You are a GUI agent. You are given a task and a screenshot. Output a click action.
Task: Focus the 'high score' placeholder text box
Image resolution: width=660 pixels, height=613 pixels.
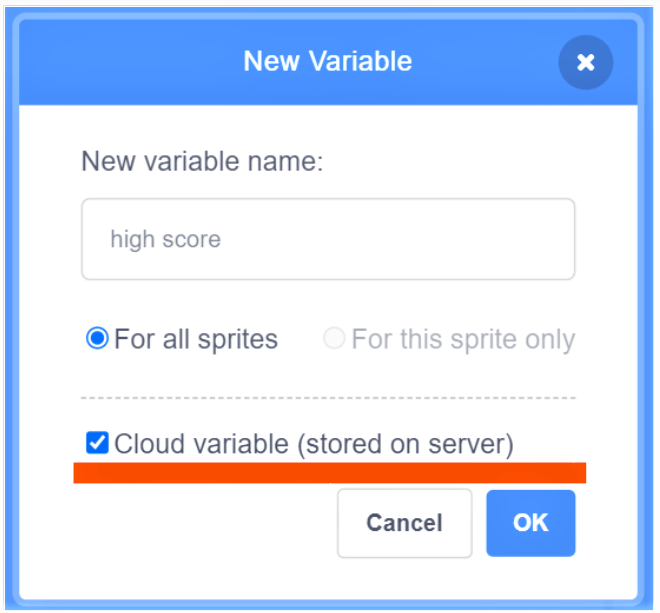tap(328, 239)
